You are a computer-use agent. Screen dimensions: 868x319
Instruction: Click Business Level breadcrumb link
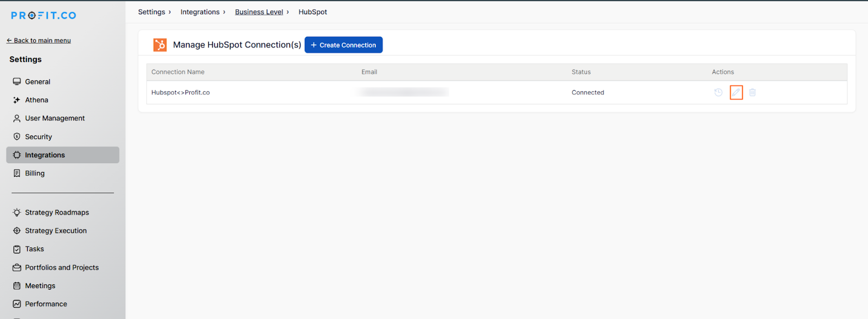(259, 12)
